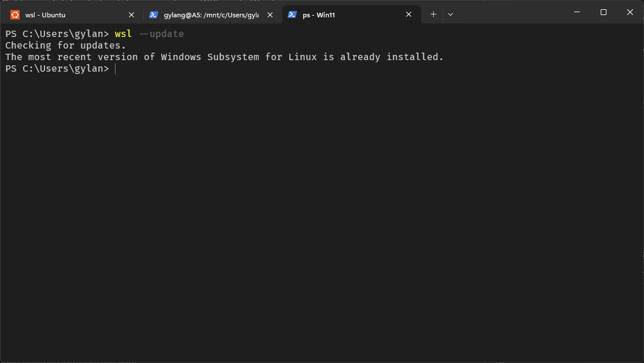Close the wsl - Ubuntu tab

(131, 15)
